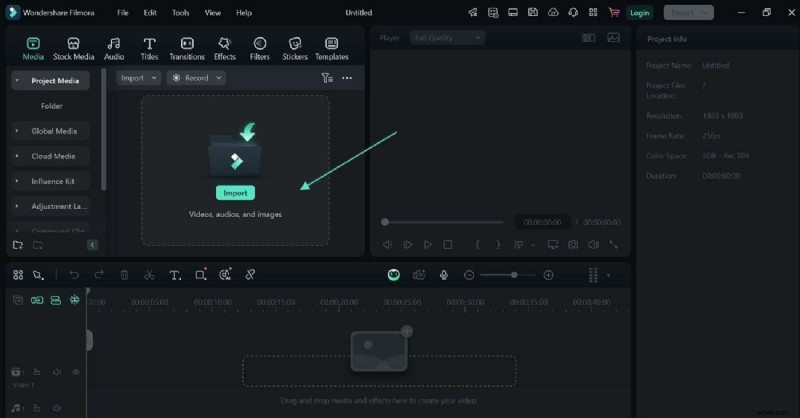The image size is (800, 418).
Task: Switch the player compare view layout icon
Action: [588, 38]
